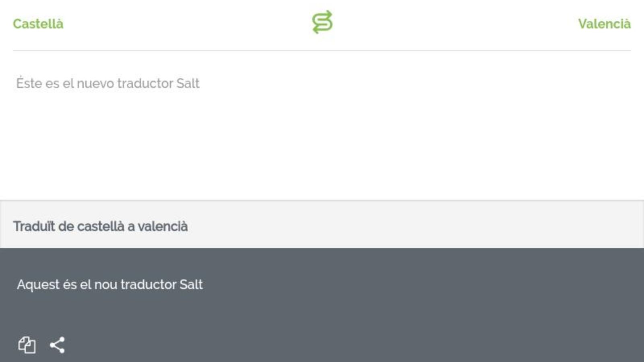Click the placeholder text "Éste es el nuevo traductor Salt"
Viewport: 644px width, 362px height.
click(108, 83)
